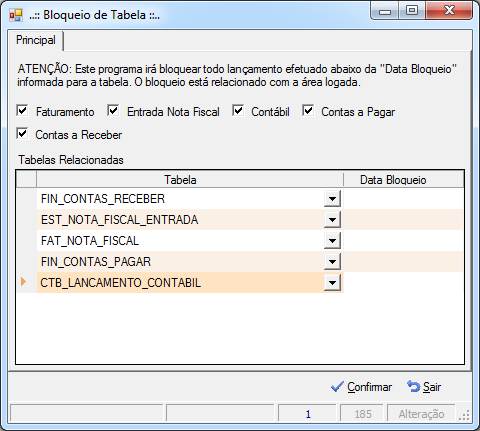Click the status bar value 1
The image size is (480, 431).
(308, 414)
